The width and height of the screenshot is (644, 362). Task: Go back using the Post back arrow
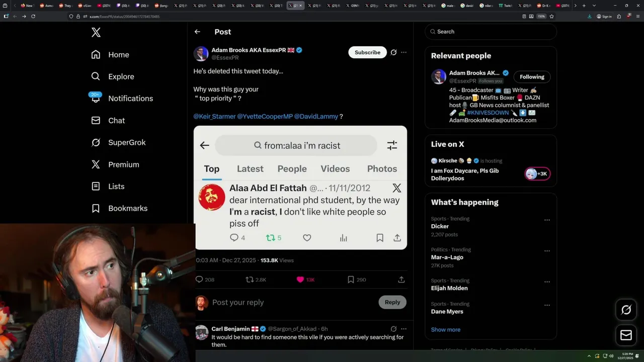pyautogui.click(x=197, y=32)
